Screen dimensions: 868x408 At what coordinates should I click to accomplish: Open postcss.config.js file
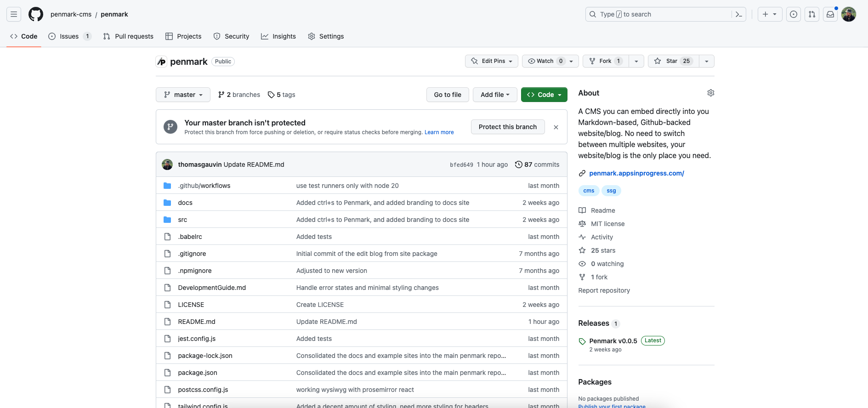[x=203, y=390]
